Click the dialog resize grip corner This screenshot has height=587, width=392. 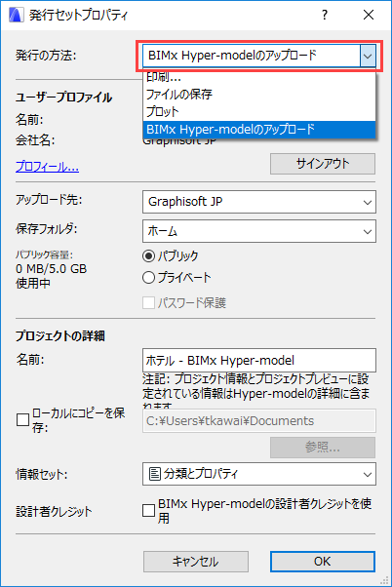(384, 580)
